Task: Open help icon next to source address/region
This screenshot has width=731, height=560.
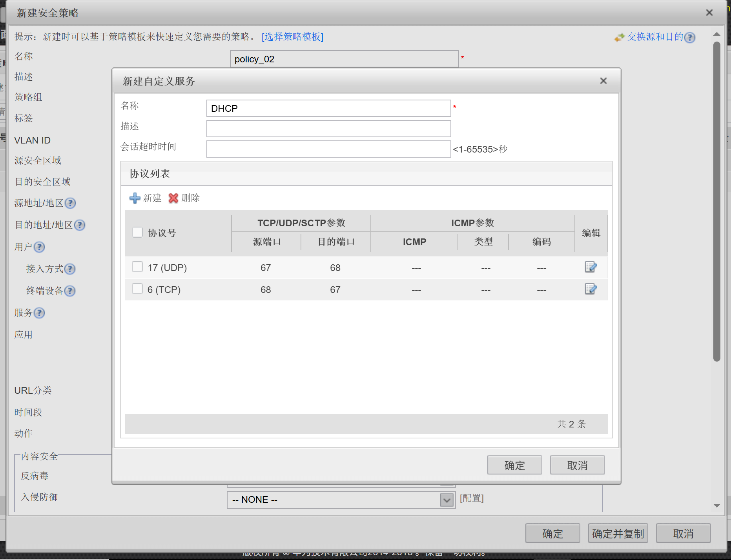Action: click(x=70, y=203)
